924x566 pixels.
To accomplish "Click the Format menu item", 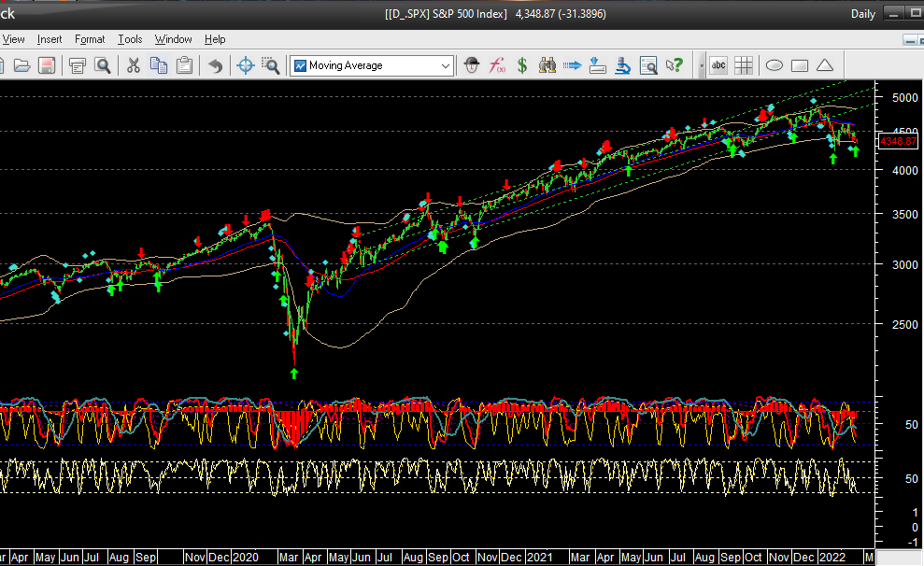I will (x=90, y=39).
